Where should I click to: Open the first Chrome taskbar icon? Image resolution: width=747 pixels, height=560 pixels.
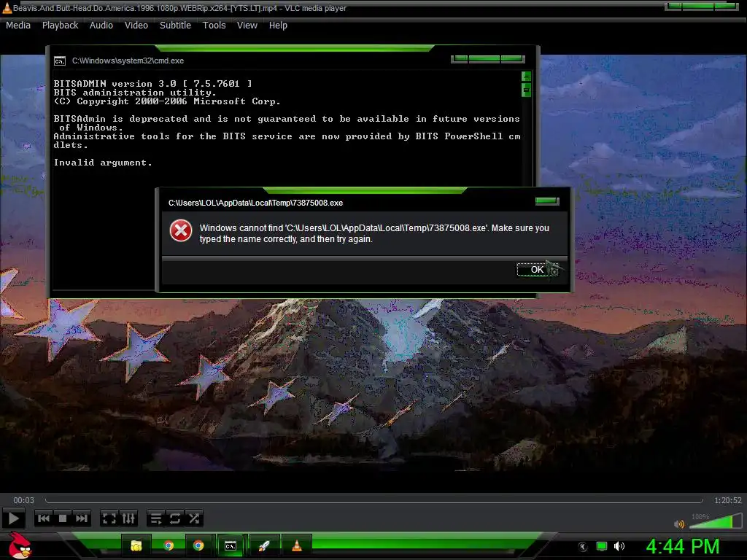tap(169, 545)
